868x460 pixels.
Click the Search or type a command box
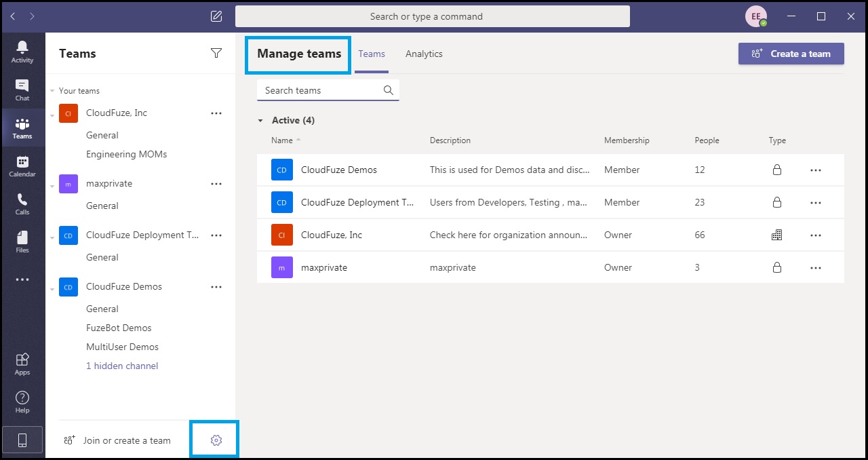pyautogui.click(x=433, y=16)
